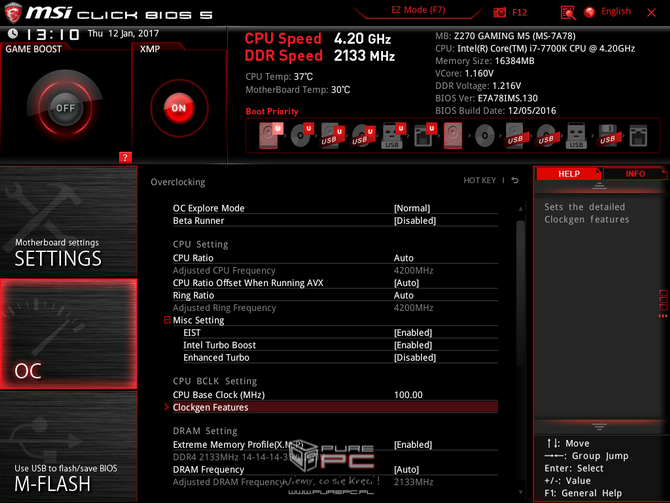The image size is (670, 503).
Task: Click the help panel bottom collapse handle
Action: pos(599,427)
